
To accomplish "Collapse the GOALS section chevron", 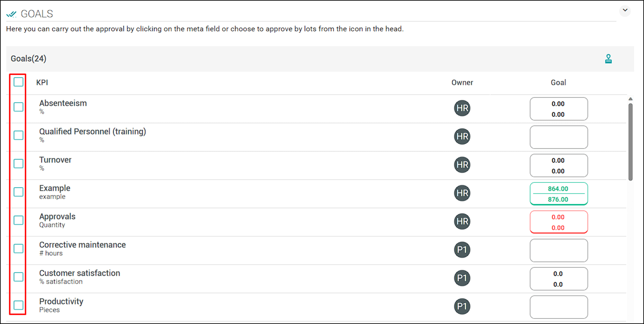I will click(625, 11).
